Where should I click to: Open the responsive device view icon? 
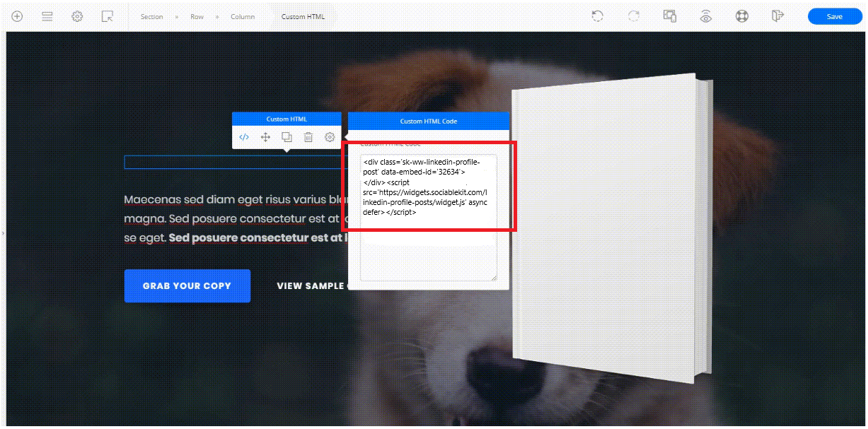[670, 16]
